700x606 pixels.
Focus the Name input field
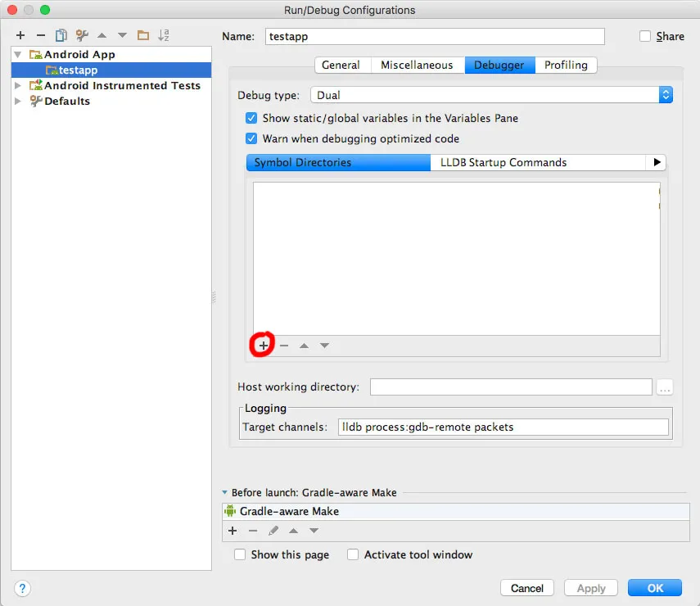point(435,36)
